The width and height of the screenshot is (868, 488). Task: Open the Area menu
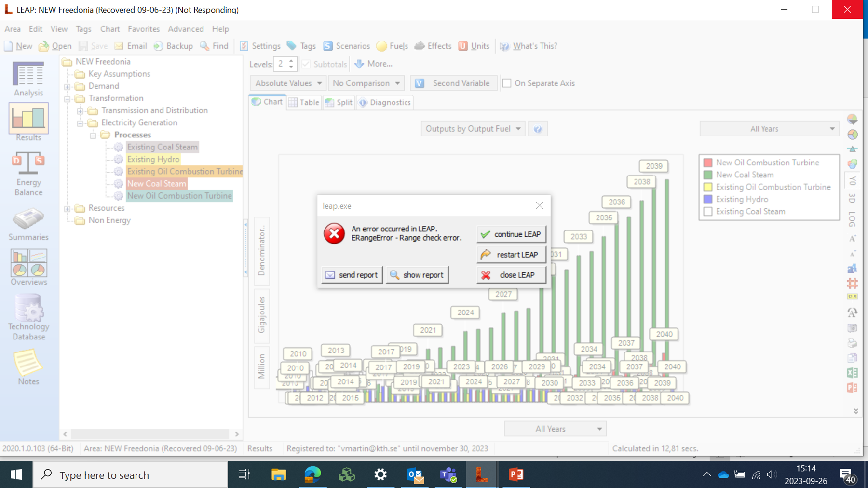coord(13,29)
